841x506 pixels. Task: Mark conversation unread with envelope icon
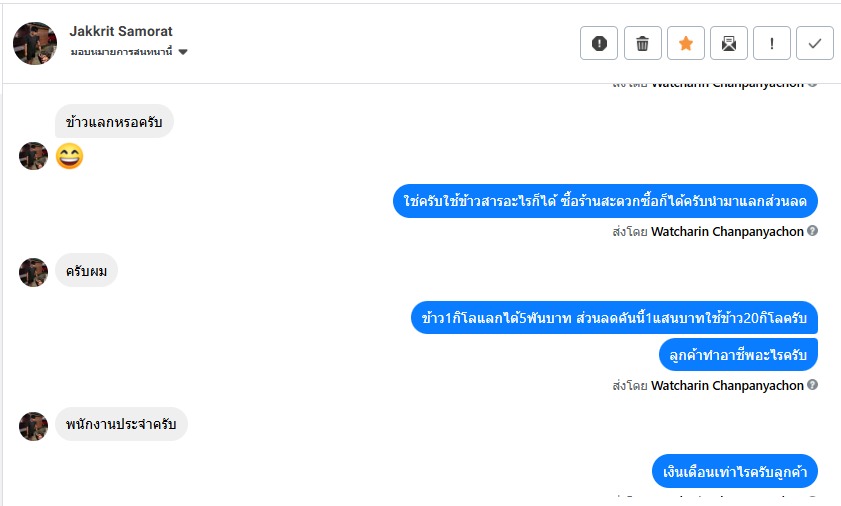[x=728, y=43]
